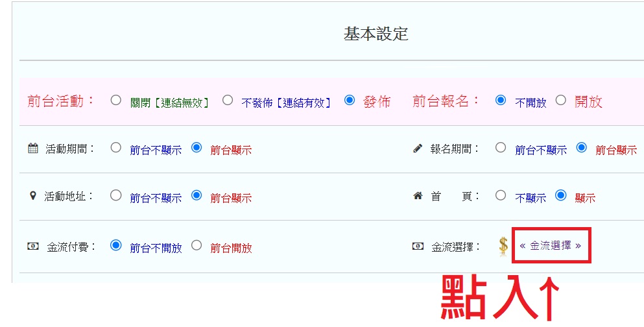Viewport: 644px width, 327px height.
Task: Open the « 金流選擇 » link
Action: (550, 246)
